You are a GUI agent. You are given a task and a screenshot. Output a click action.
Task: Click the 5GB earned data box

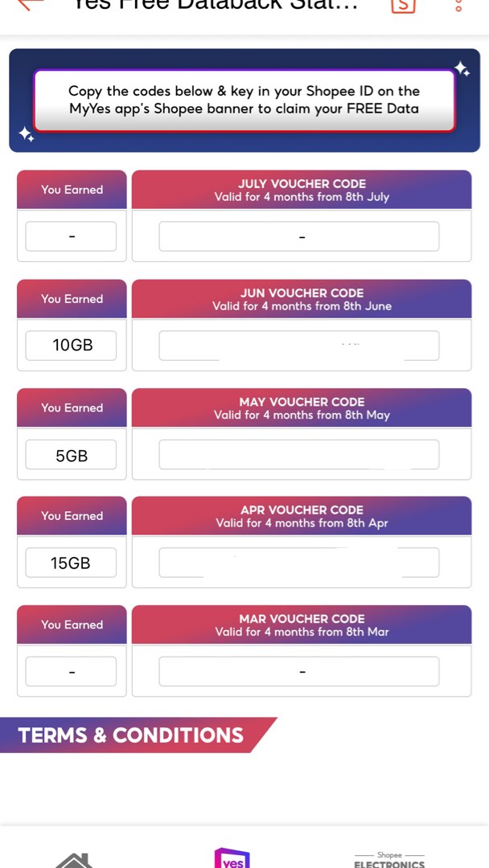click(71, 453)
